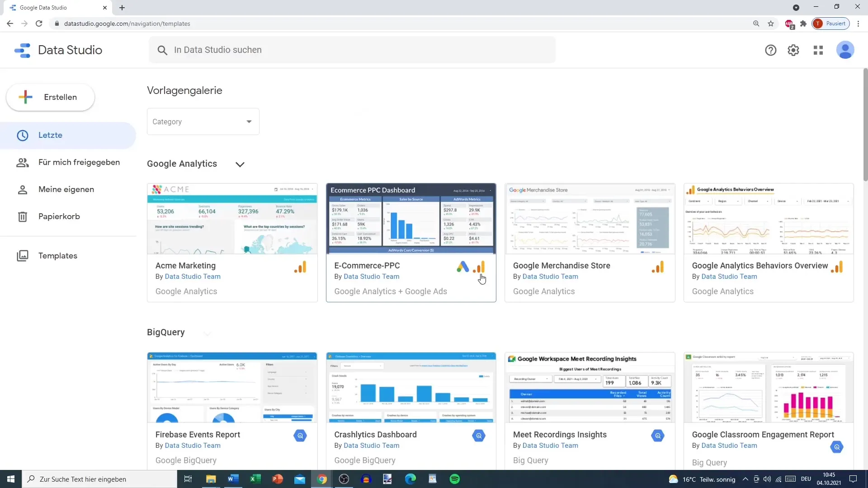Viewport: 868px width, 488px height.
Task: Focus the In Data Studio suchen search field
Action: coord(352,50)
